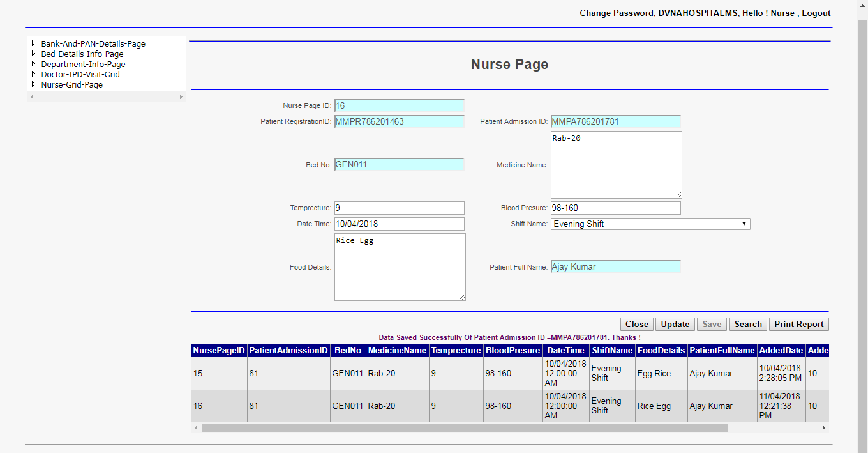Expand the Nurse-Grid-Page tree arrow

pyautogui.click(x=33, y=84)
